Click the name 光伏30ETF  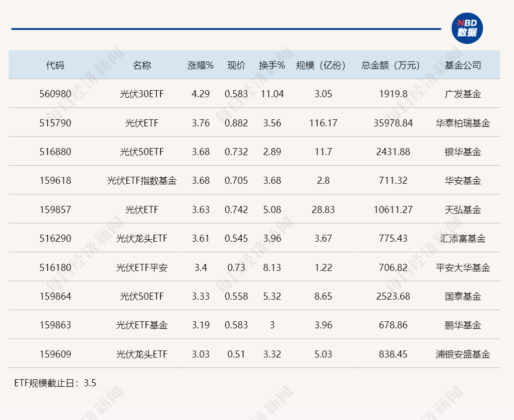142,94
